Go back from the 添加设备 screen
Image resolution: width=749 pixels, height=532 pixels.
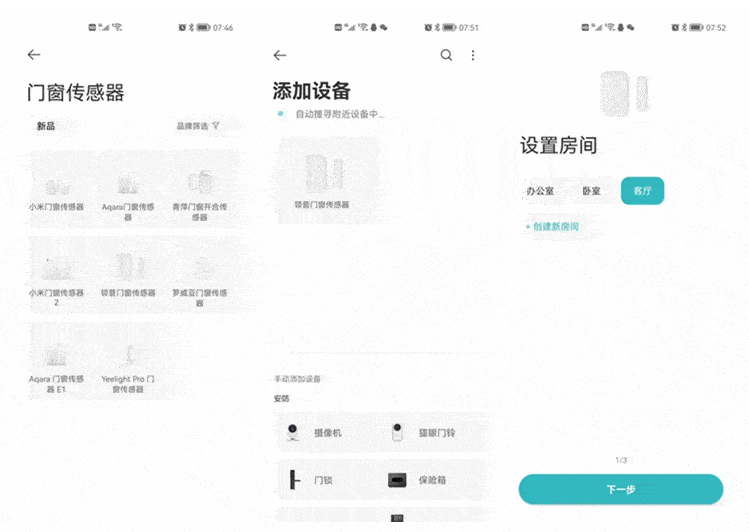point(279,55)
